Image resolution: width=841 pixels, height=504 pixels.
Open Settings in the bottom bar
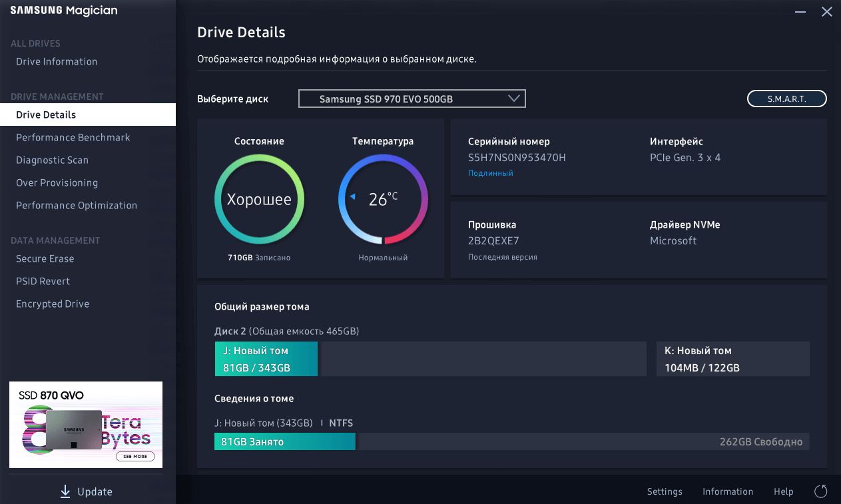665,491
